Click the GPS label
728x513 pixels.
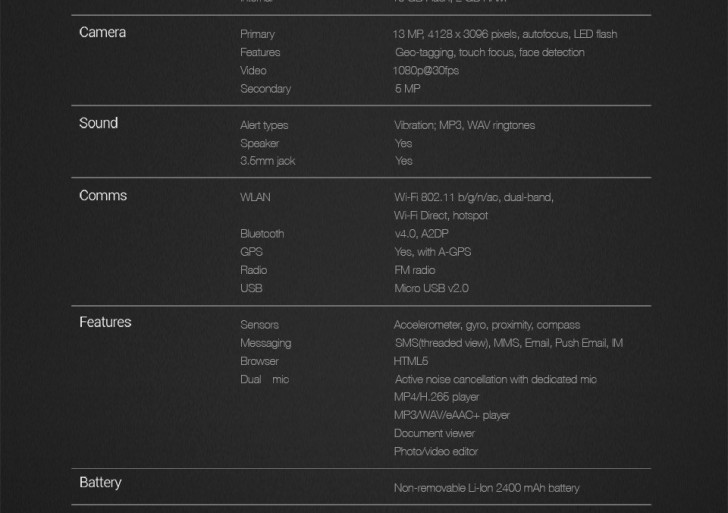click(x=251, y=252)
